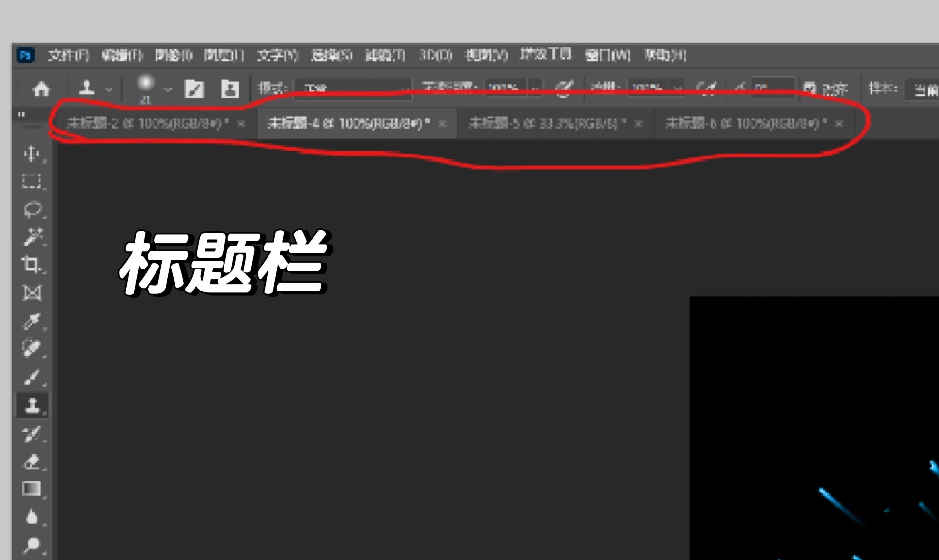
Task: Select the Blur tool
Action: (x=32, y=516)
